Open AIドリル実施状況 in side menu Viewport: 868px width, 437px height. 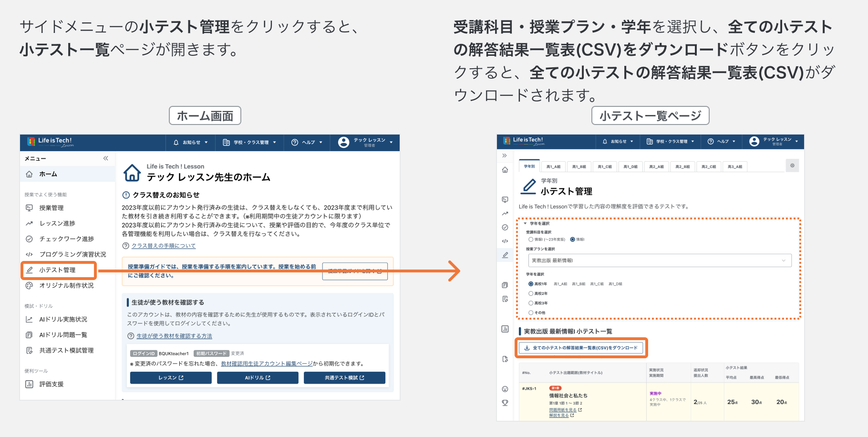click(68, 319)
